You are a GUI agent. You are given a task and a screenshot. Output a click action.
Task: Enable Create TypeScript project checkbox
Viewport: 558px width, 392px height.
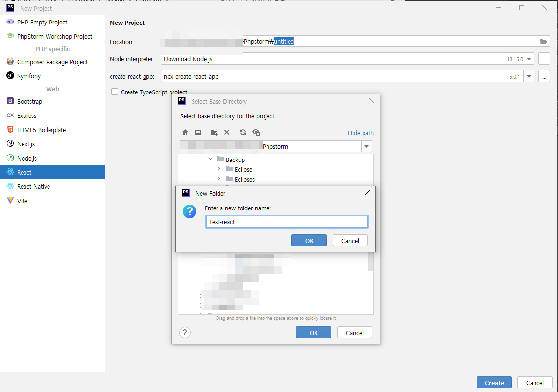tap(115, 92)
